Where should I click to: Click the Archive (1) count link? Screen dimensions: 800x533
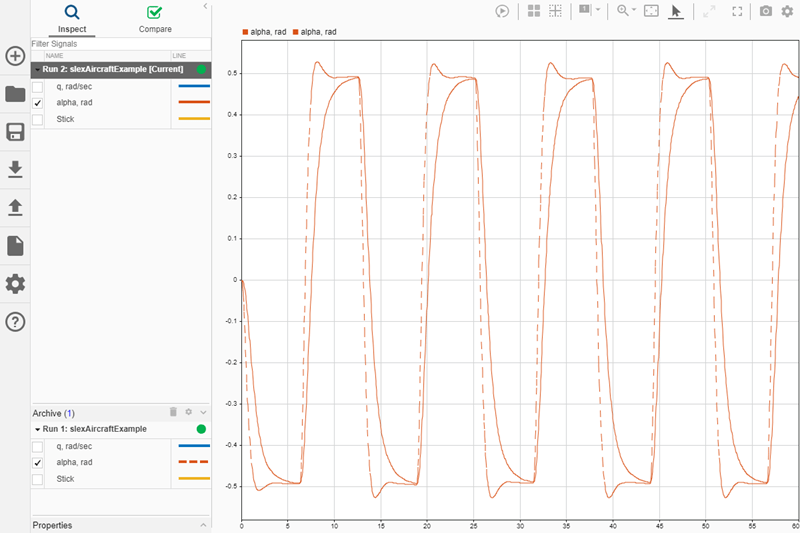pyautogui.click(x=67, y=413)
